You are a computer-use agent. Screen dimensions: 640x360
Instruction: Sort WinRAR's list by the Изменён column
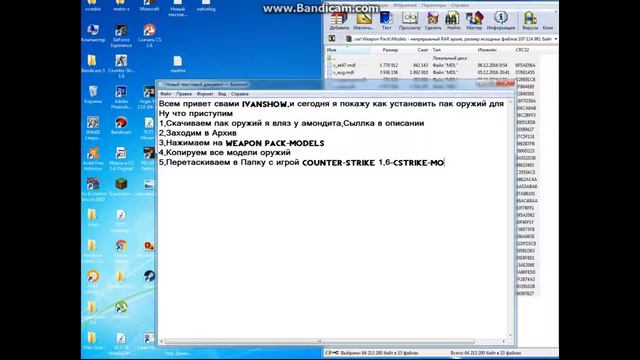487,50
